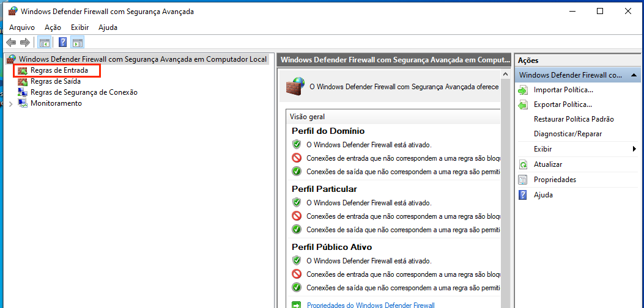Click the Atualizar refresh icon
The image size is (644, 308).
(523, 164)
